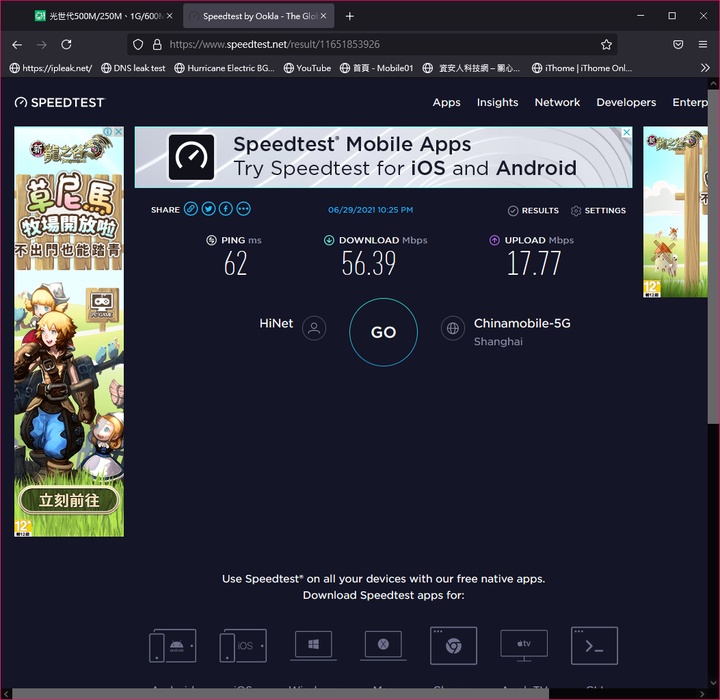Viewport: 720px width, 700px height.
Task: Click the horizontal page scrollbar
Action: tap(280, 694)
